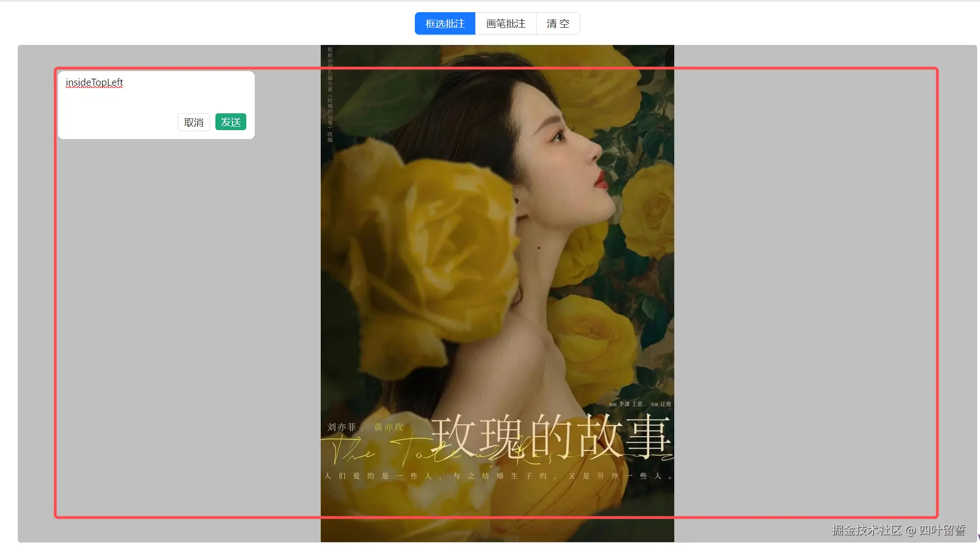Click the misspelled word insideTopLeft
This screenshot has width=980, height=551.
coord(94,82)
